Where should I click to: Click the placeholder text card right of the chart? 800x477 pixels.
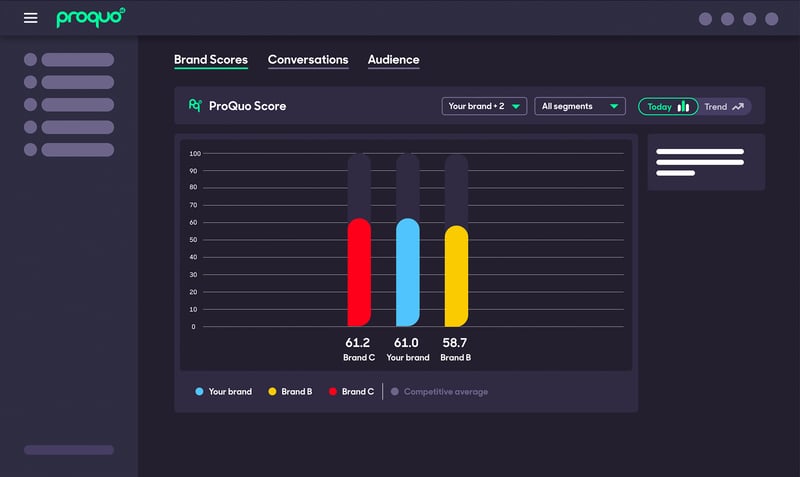point(706,162)
